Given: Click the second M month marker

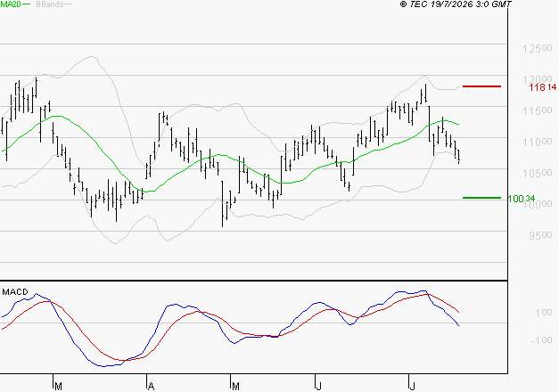Looking at the screenshot, I should coord(235,387).
